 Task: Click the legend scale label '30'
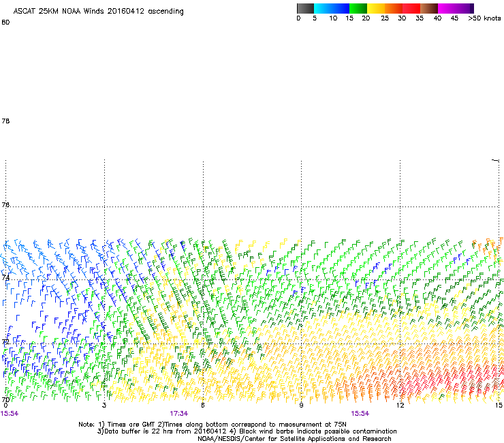tap(402, 18)
